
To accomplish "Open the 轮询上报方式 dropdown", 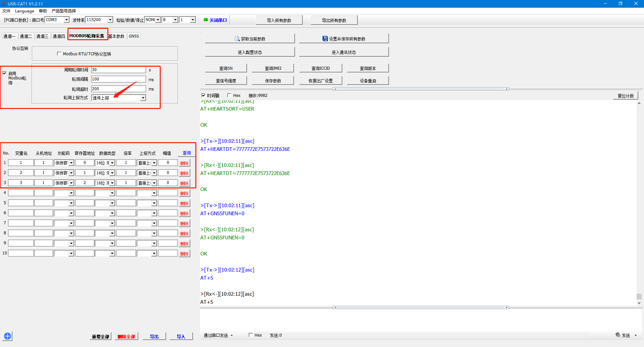I will tap(143, 98).
